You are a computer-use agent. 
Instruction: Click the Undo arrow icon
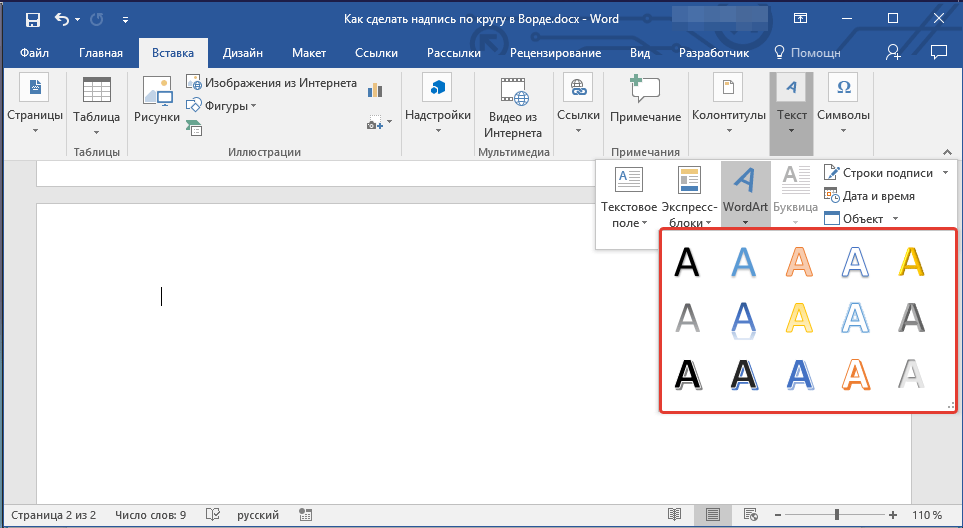(x=63, y=19)
